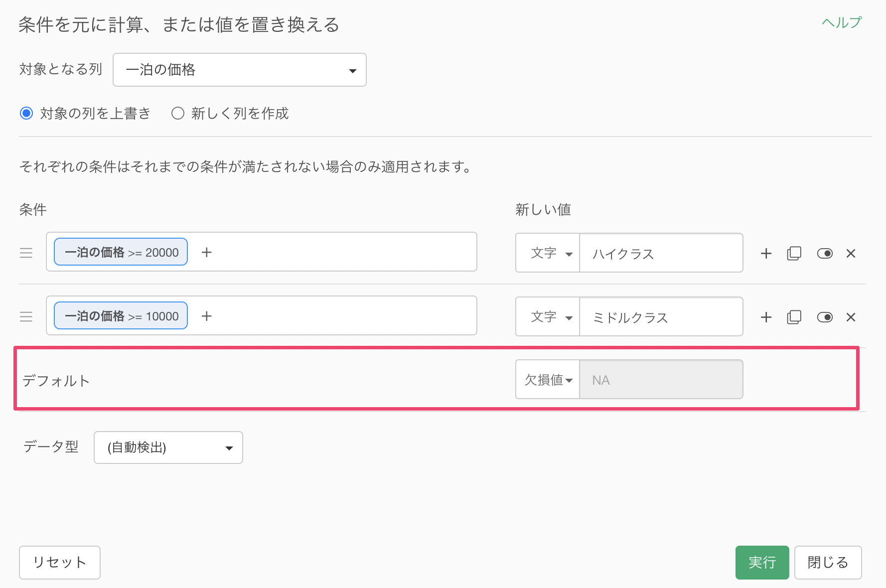The width and height of the screenshot is (886, 588).
Task: Open the 対象となる列 column dropdown
Action: click(240, 70)
